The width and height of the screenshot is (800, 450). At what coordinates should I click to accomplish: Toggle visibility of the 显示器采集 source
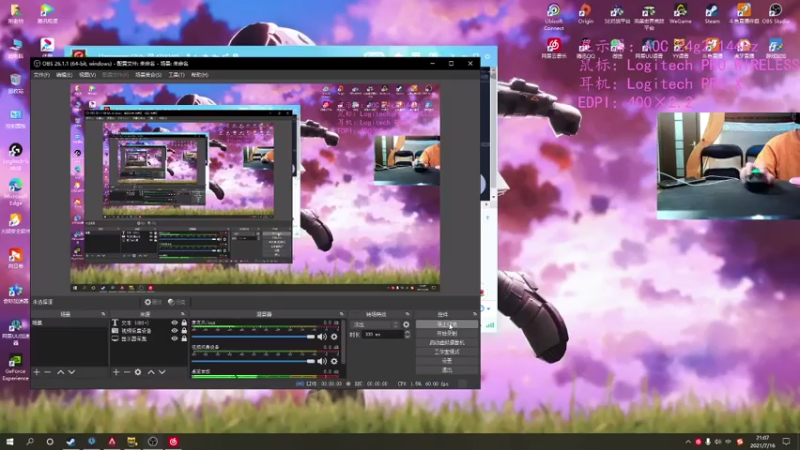174,338
